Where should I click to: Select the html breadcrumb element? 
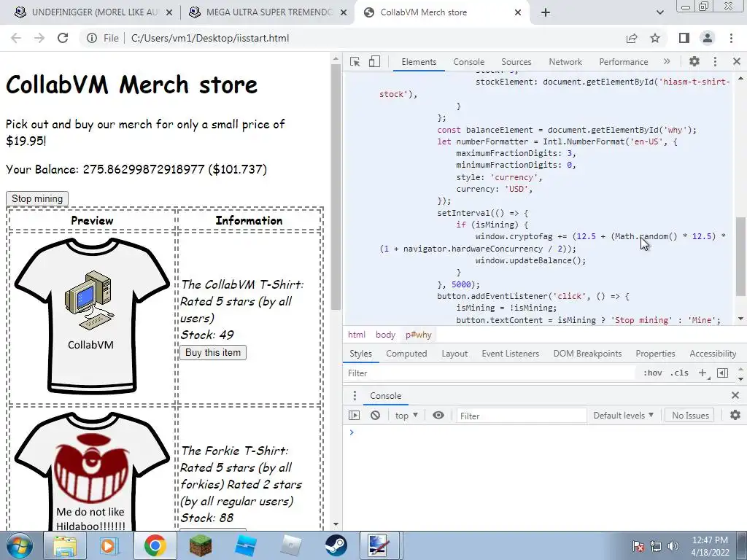356,335
